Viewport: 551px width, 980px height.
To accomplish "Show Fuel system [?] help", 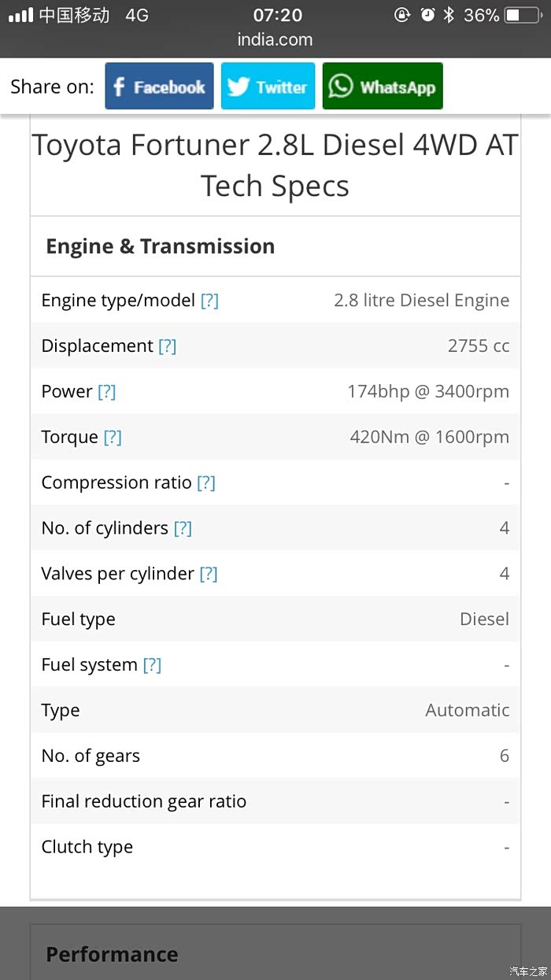I will pyautogui.click(x=152, y=665).
